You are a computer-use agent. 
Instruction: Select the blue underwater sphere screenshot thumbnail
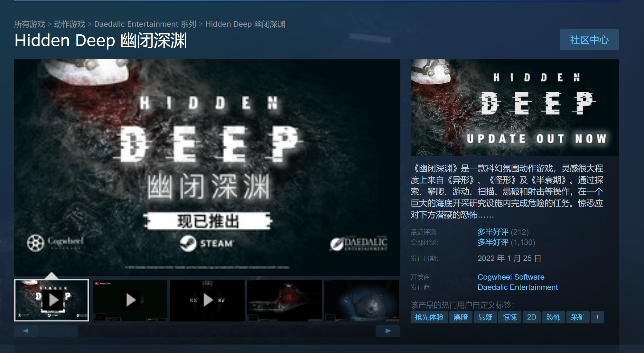click(x=362, y=300)
